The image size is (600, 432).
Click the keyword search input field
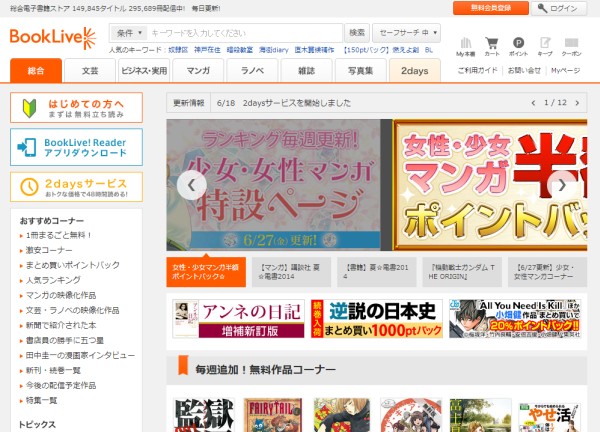tap(245, 32)
